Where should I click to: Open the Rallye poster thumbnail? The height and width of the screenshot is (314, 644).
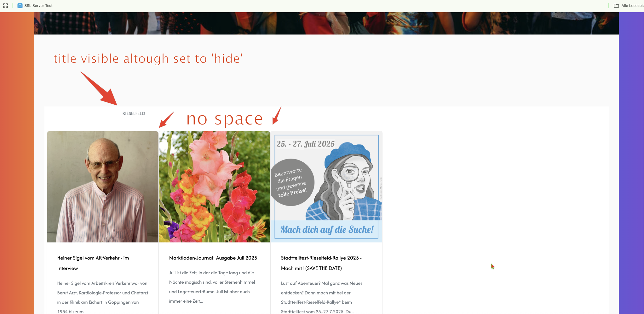pos(326,187)
